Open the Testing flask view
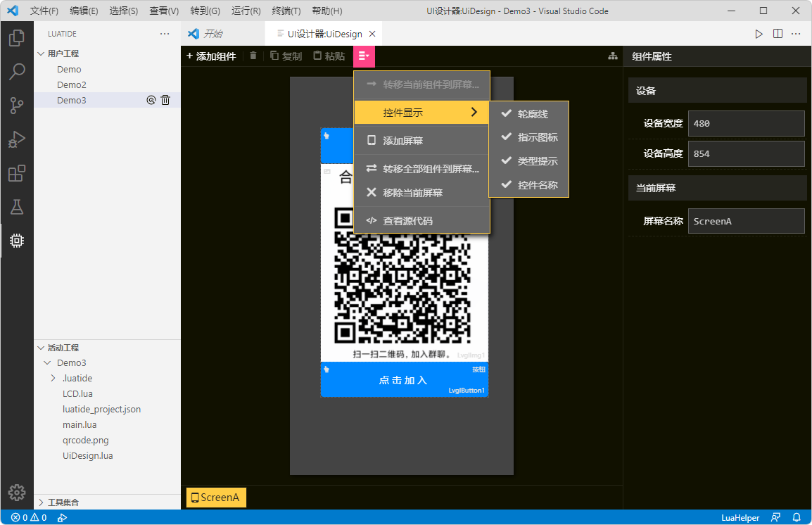Image resolution: width=812 pixels, height=525 pixels. coord(17,207)
